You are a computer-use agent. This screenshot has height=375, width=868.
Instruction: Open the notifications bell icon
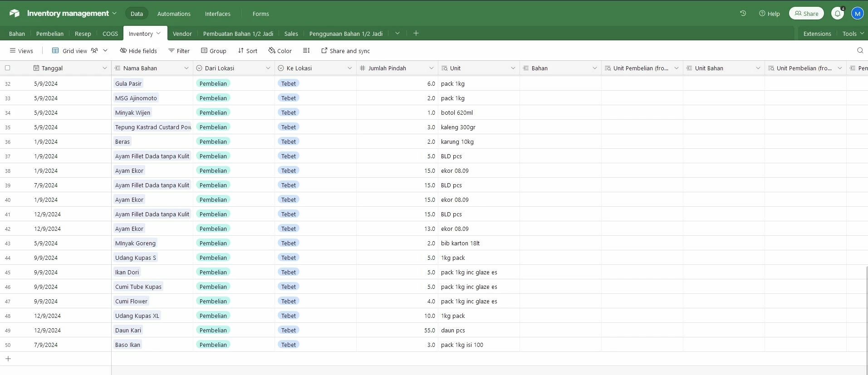[838, 14]
